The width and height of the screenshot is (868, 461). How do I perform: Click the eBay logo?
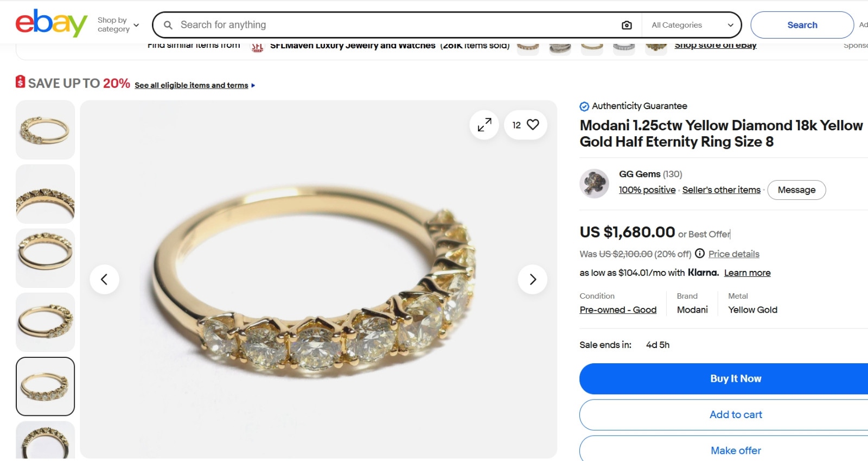52,23
